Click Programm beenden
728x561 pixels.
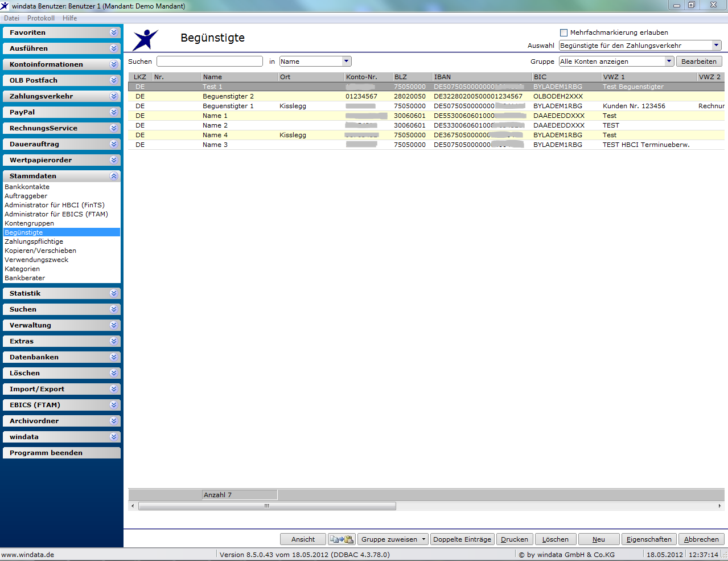pos(62,453)
